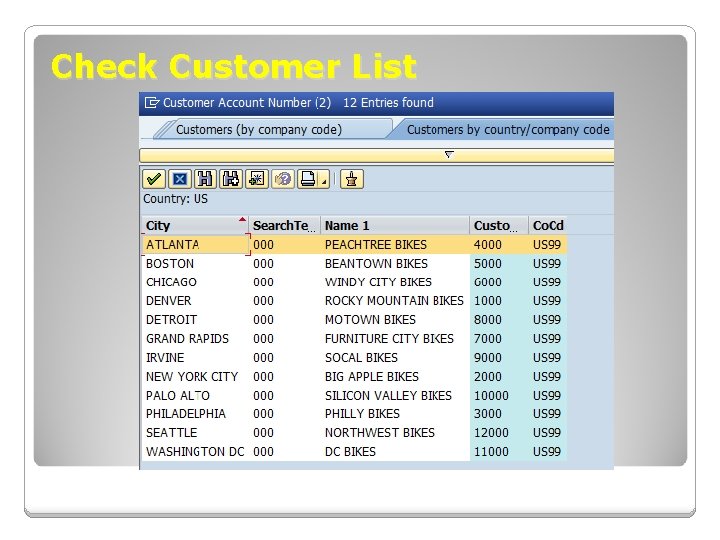Click PEACHTREE BIKES customer name
The width and height of the screenshot is (720, 540).
pos(376,245)
